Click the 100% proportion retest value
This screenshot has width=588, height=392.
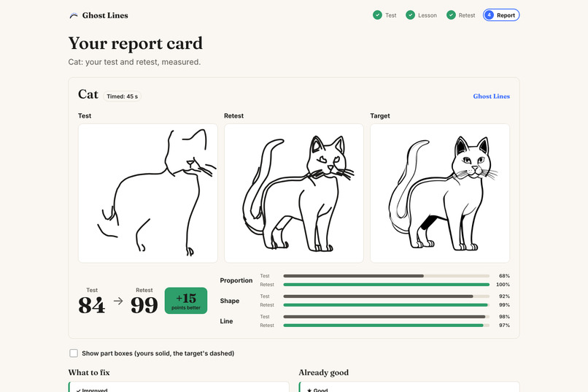click(x=503, y=285)
